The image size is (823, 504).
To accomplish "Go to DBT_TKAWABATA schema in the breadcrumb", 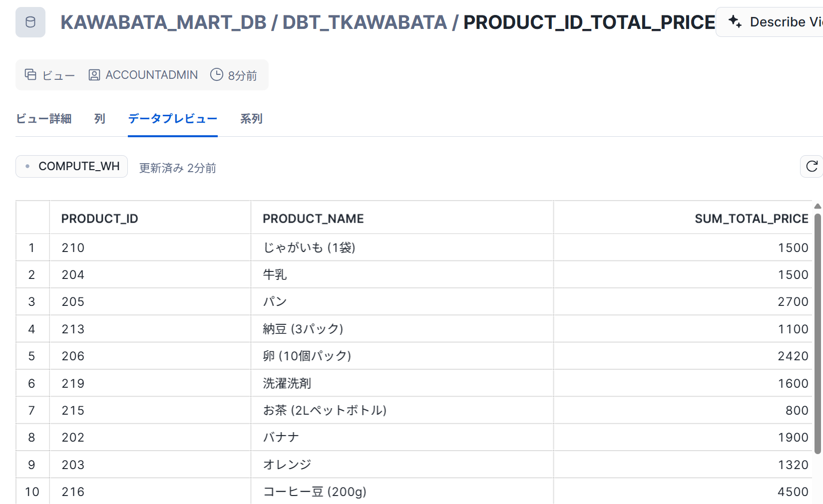I will point(365,22).
